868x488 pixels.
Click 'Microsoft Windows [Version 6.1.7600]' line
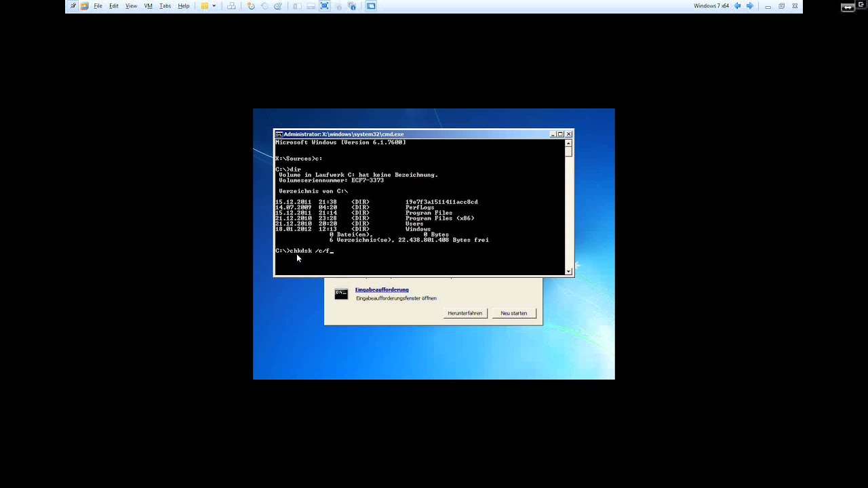coord(340,142)
